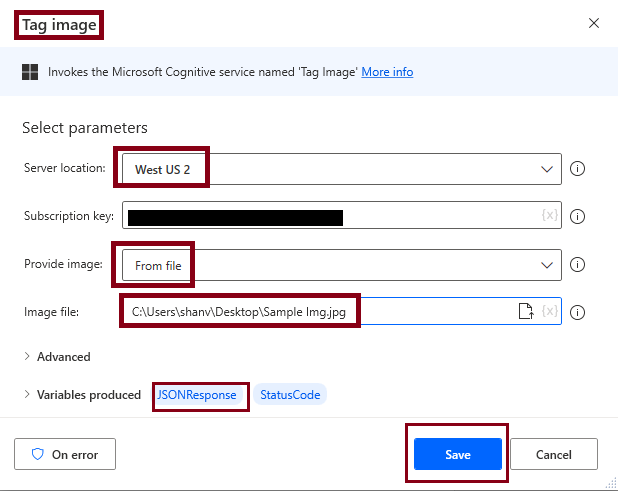
Task: Click the info icon beside Subscription key
Action: pyautogui.click(x=577, y=216)
